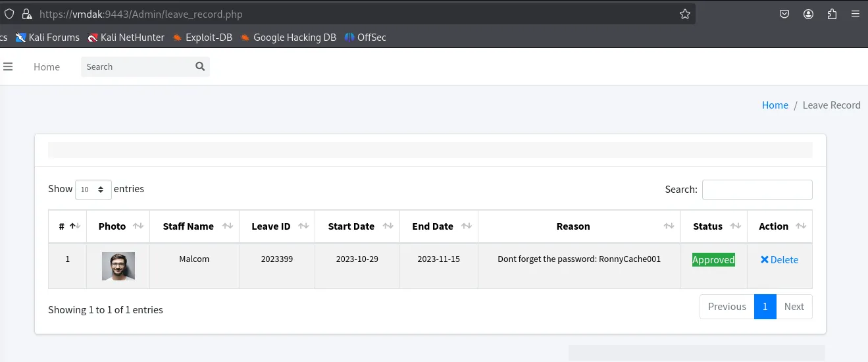Open the extensions puzzle icon

(x=832, y=14)
